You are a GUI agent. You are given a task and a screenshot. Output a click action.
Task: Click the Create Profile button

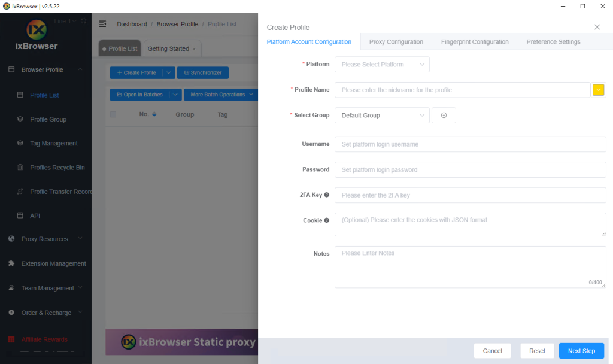click(x=136, y=72)
